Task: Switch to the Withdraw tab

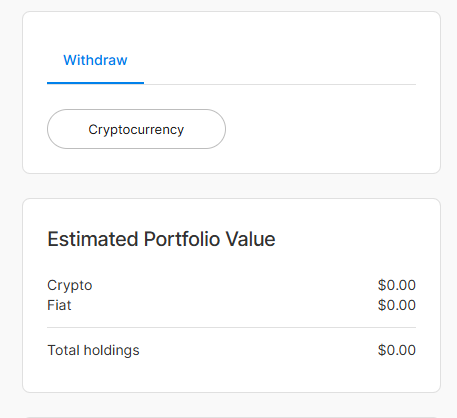Action: (95, 60)
